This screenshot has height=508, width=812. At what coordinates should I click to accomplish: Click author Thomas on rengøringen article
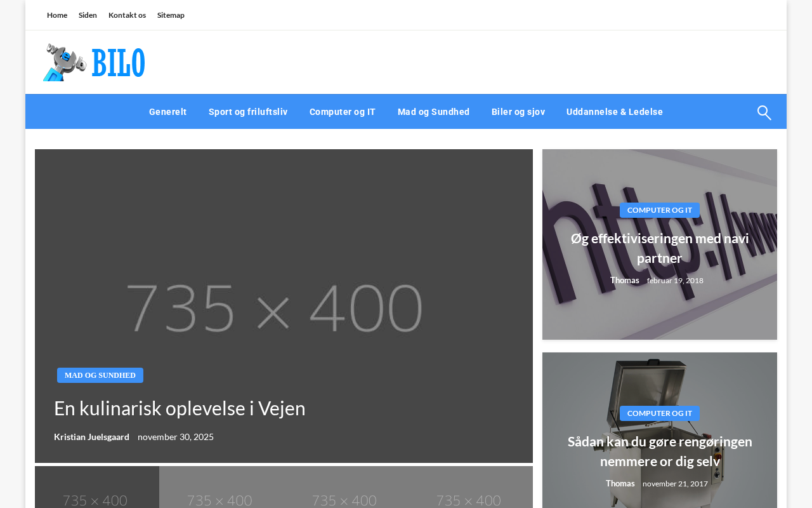pos(620,483)
